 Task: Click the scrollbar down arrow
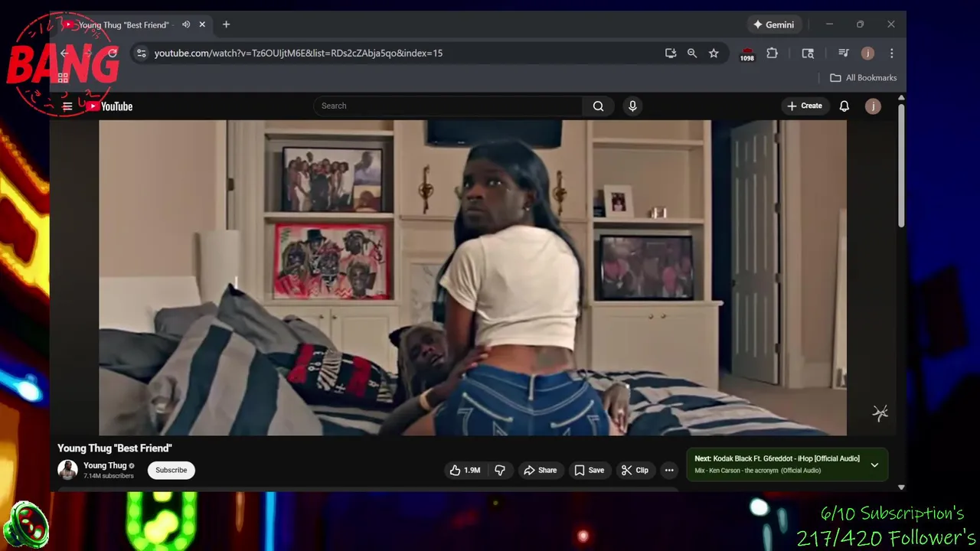click(x=901, y=487)
